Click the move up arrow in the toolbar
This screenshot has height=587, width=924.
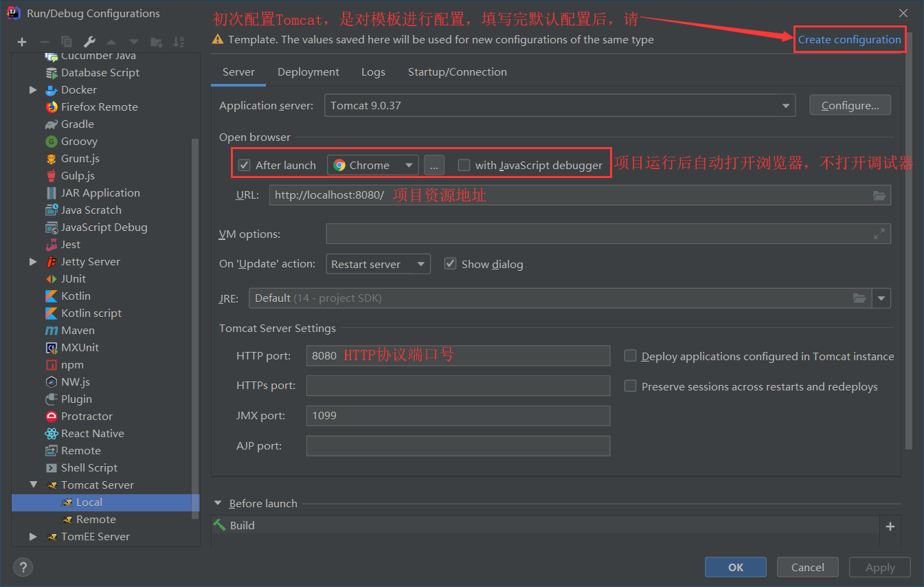[111, 42]
